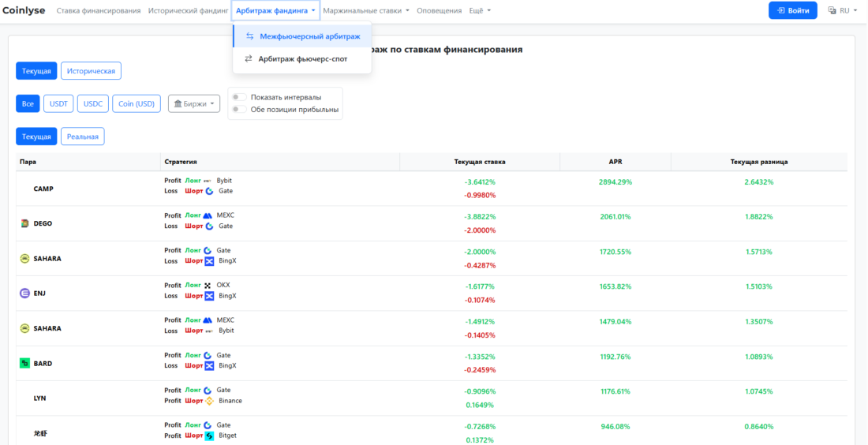Select the Все filter button
Image resolution: width=868 pixels, height=445 pixels.
pyautogui.click(x=28, y=103)
